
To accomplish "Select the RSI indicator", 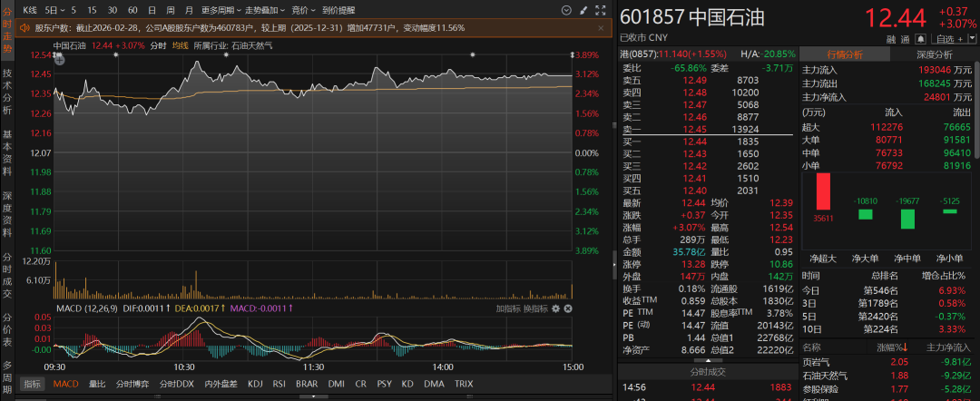I will tap(279, 384).
